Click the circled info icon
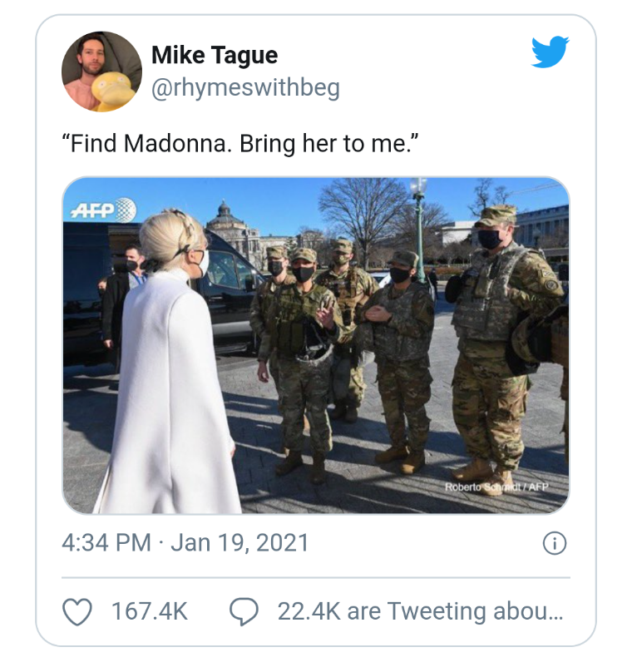The width and height of the screenshot is (632, 672). pos(554,544)
